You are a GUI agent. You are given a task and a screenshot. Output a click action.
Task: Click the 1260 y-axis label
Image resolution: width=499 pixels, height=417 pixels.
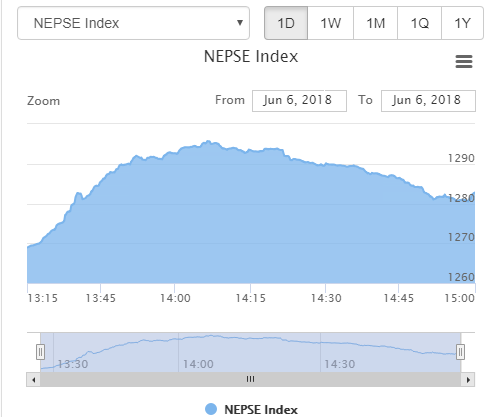461,277
